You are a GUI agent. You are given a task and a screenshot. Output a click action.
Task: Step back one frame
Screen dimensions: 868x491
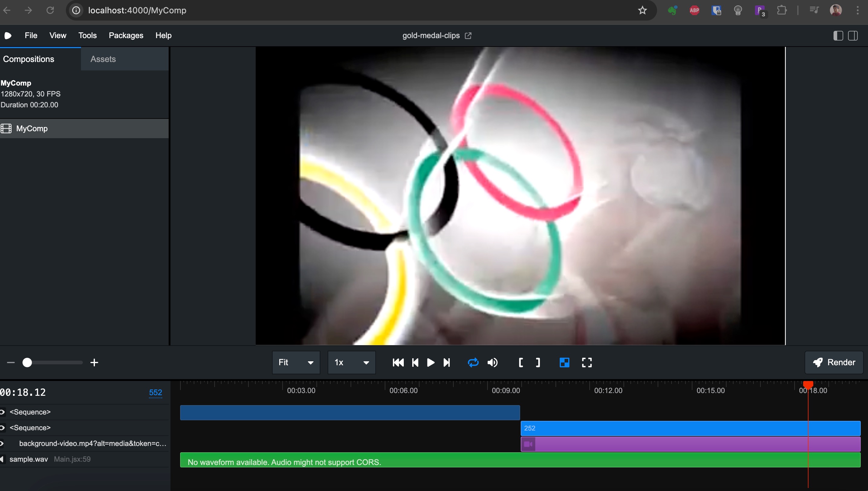point(415,363)
